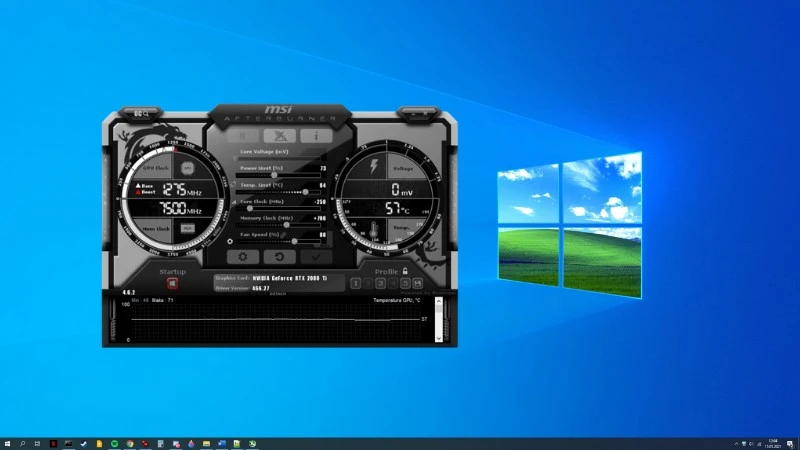
Task: Toggle fan speed auto gear icon
Action: pyautogui.click(x=230, y=241)
